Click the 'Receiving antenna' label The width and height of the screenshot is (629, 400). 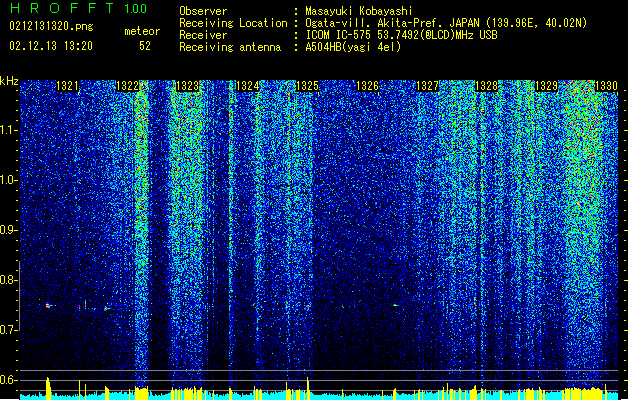pyautogui.click(x=230, y=47)
